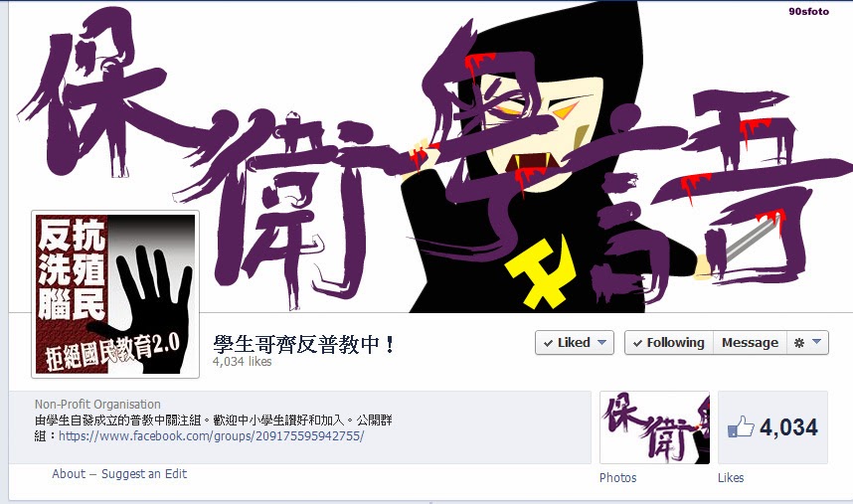Click the 4,034 count in Likes box
Screen dimensions: 853x504
(x=788, y=427)
